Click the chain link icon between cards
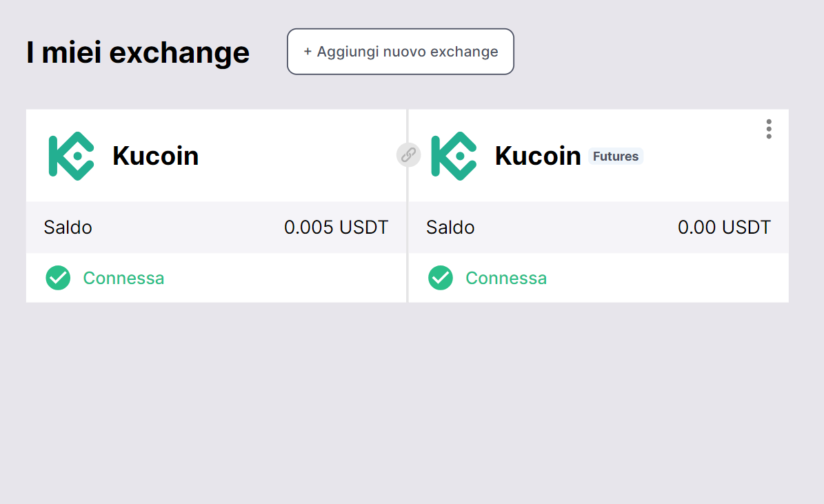The image size is (824, 504). coord(408,154)
